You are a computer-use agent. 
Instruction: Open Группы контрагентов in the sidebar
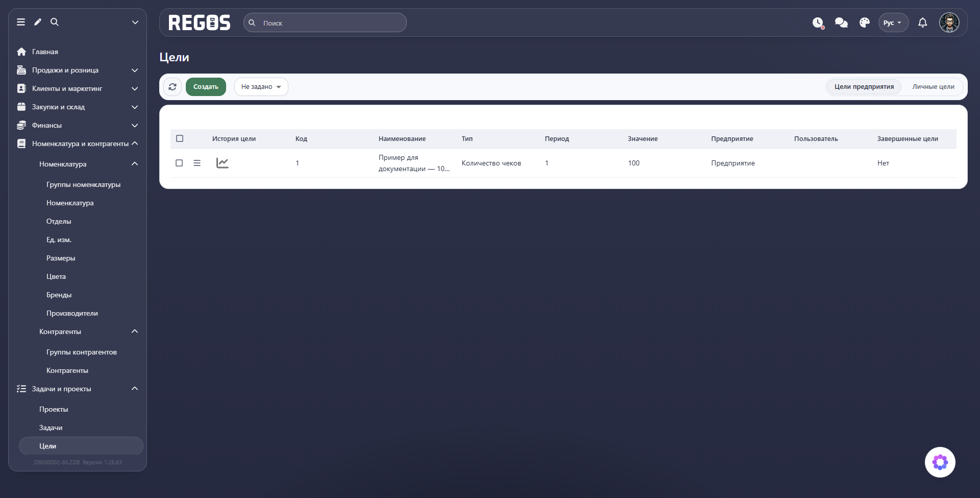[x=82, y=352]
